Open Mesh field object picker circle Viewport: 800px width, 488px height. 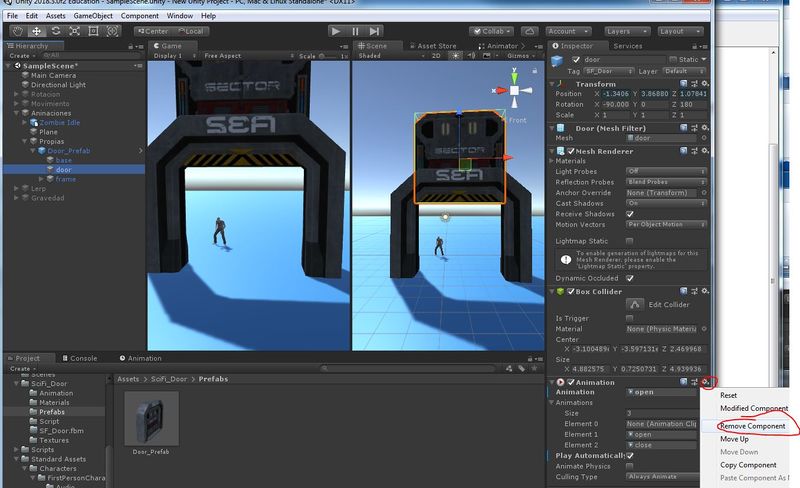coord(704,138)
